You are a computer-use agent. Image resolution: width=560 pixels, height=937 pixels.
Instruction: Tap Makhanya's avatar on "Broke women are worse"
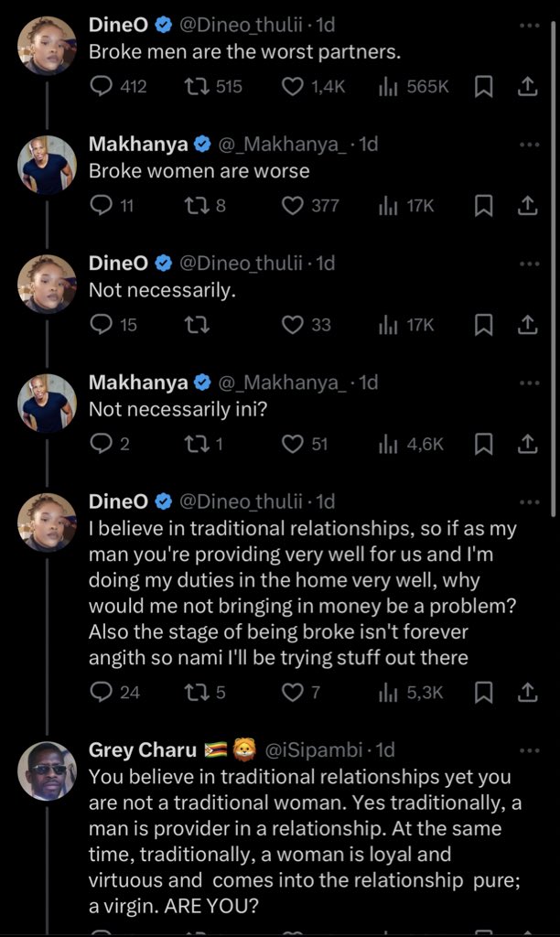[47, 165]
